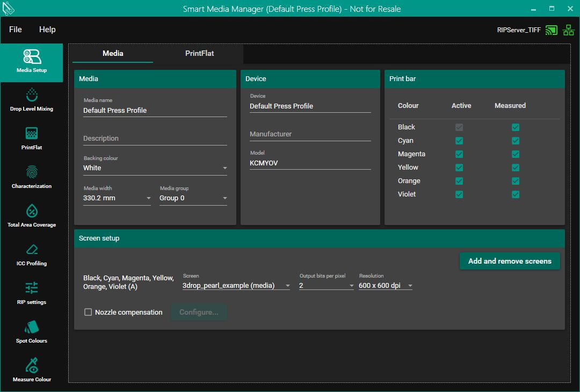The image size is (580, 392).
Task: Enable the Nozzle compensation checkbox
Action: click(88, 312)
